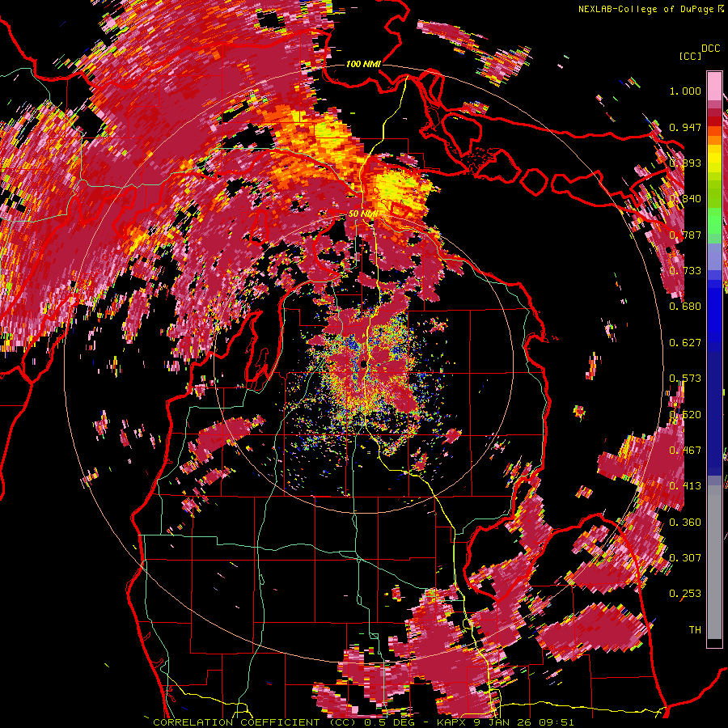Select the 0.413 scale value
The width and height of the screenshot is (728, 728).
(685, 486)
